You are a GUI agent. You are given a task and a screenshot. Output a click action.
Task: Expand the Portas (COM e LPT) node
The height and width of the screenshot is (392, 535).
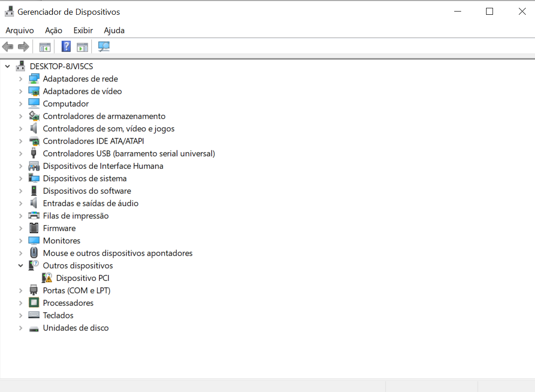coord(20,291)
